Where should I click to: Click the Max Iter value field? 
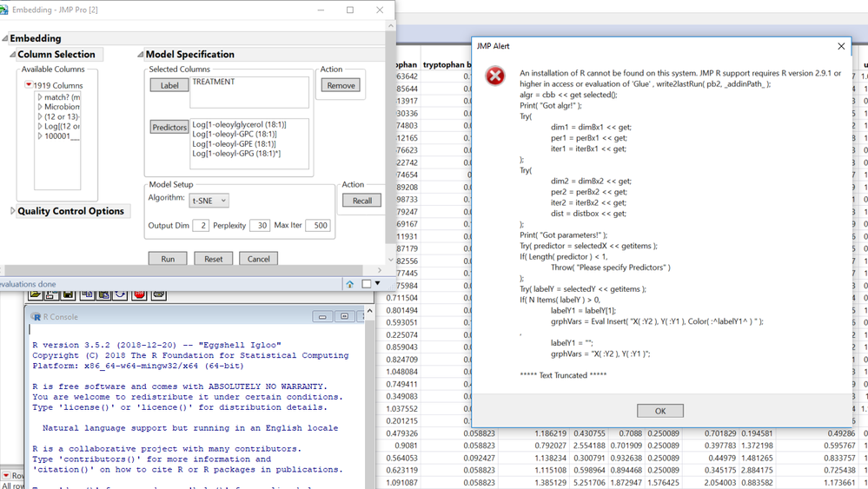pos(317,226)
